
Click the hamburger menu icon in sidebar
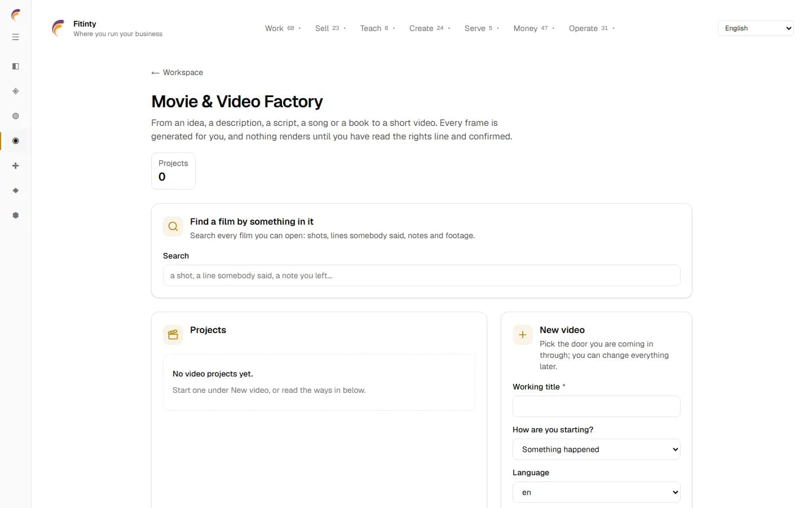pyautogui.click(x=16, y=37)
